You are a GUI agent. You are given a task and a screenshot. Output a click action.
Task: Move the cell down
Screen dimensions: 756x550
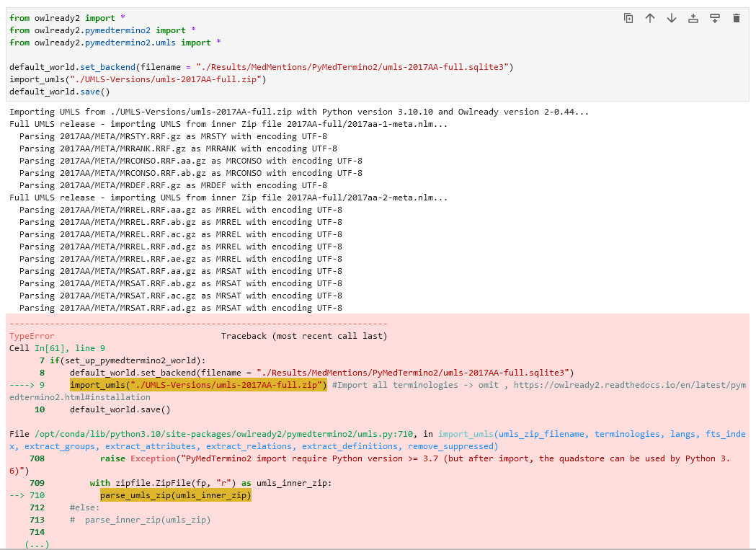(x=672, y=18)
